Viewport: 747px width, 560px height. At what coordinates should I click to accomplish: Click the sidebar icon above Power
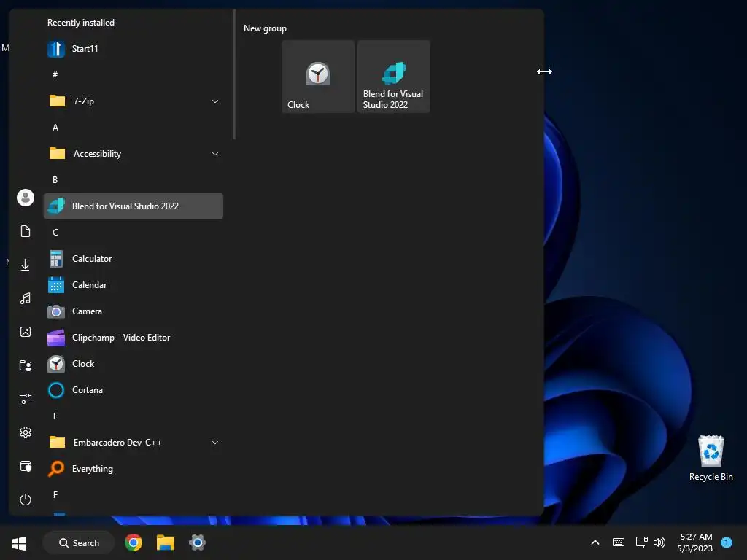pyautogui.click(x=26, y=466)
